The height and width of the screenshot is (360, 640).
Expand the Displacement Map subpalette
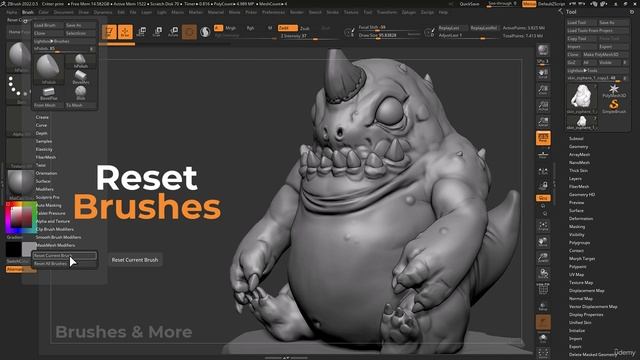[x=587, y=291]
